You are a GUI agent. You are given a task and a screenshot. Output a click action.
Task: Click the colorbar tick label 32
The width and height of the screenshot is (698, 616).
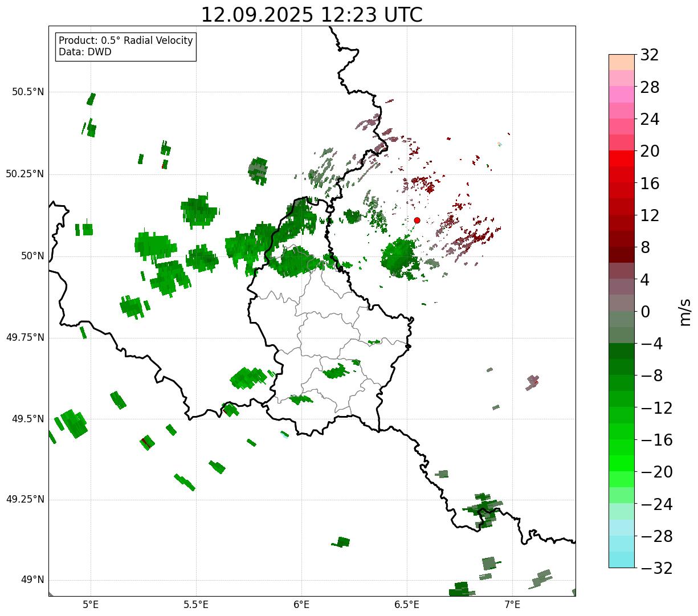tap(650, 55)
